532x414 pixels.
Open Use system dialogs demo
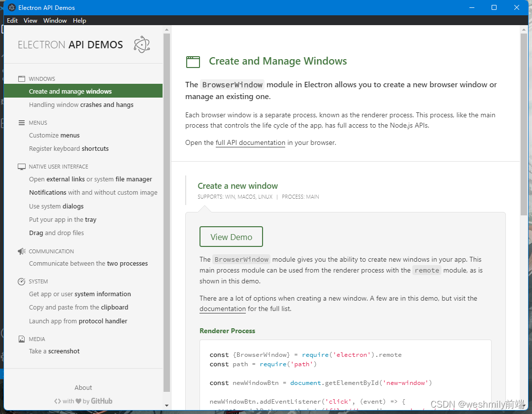56,207
